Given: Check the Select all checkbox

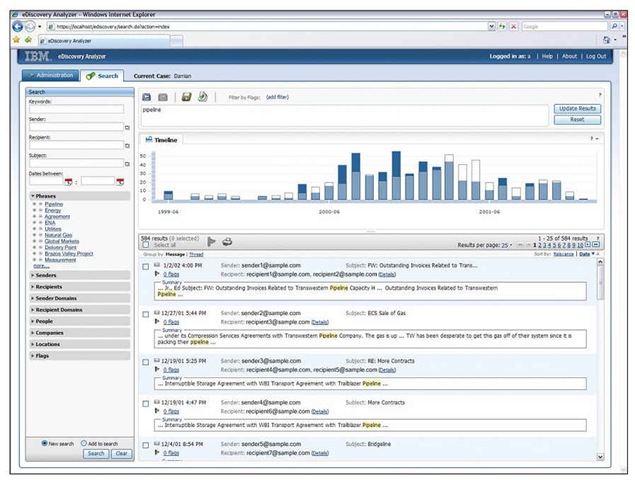Looking at the screenshot, I should tap(146, 245).
